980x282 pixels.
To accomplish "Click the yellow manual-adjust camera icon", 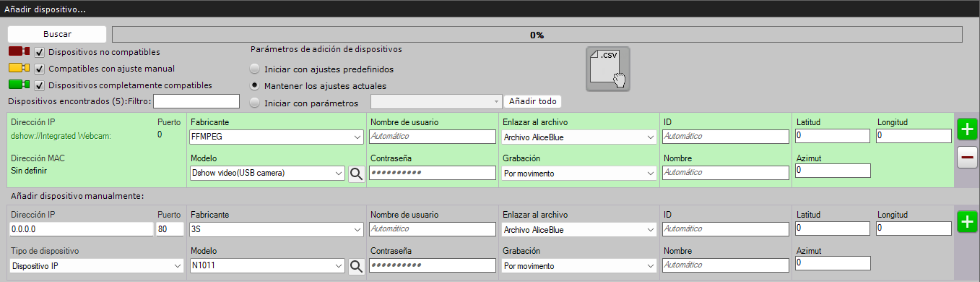I will tap(19, 69).
